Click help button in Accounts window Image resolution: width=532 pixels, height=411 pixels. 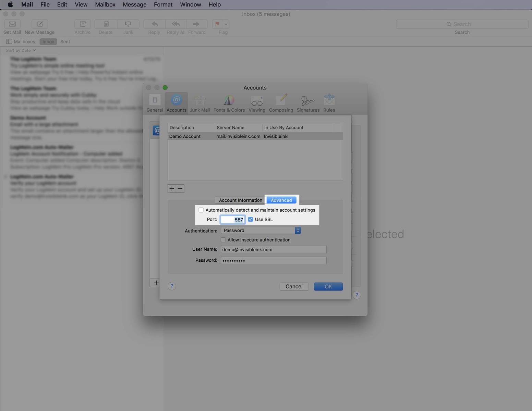[357, 295]
